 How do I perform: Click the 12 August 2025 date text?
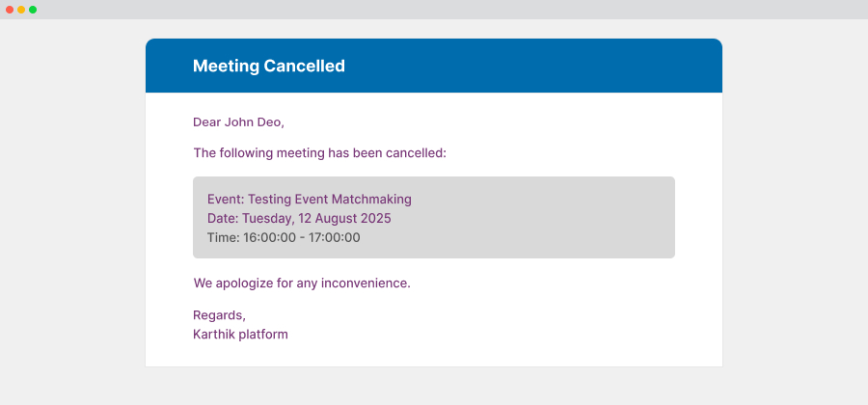(344, 219)
